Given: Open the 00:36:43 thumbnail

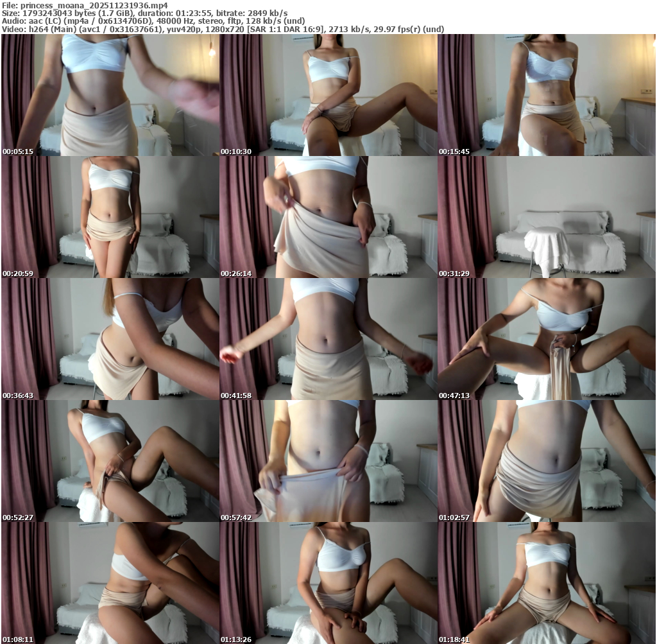Looking at the screenshot, I should click(x=110, y=339).
